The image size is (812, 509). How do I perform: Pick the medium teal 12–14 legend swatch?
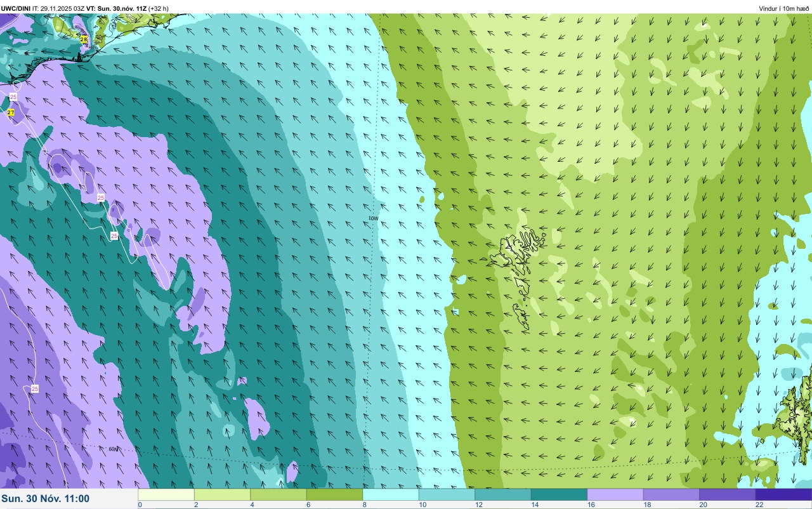coord(503,494)
